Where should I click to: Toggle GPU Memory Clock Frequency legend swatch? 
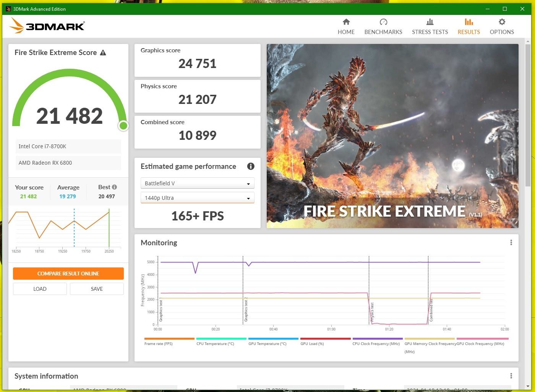tap(430, 339)
